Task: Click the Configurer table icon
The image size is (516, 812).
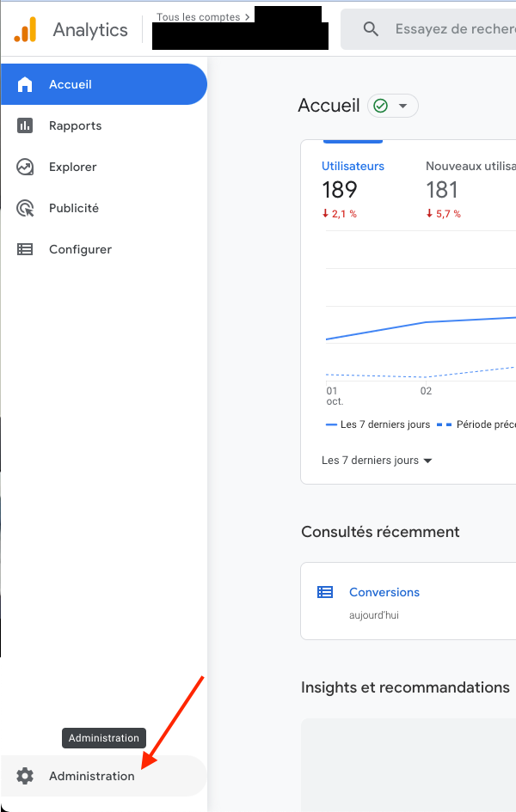Action: click(25, 249)
